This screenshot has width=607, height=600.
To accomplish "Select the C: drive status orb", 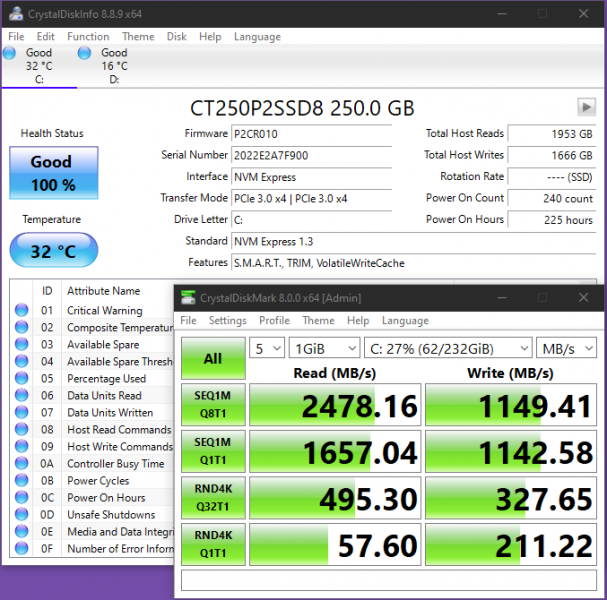I will click(x=10, y=53).
